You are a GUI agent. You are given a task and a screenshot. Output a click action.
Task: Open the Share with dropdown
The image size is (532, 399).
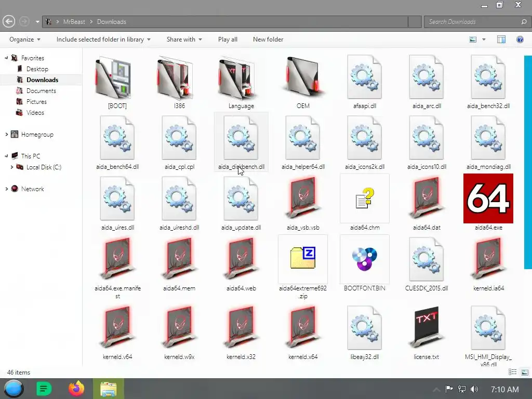[x=184, y=39]
